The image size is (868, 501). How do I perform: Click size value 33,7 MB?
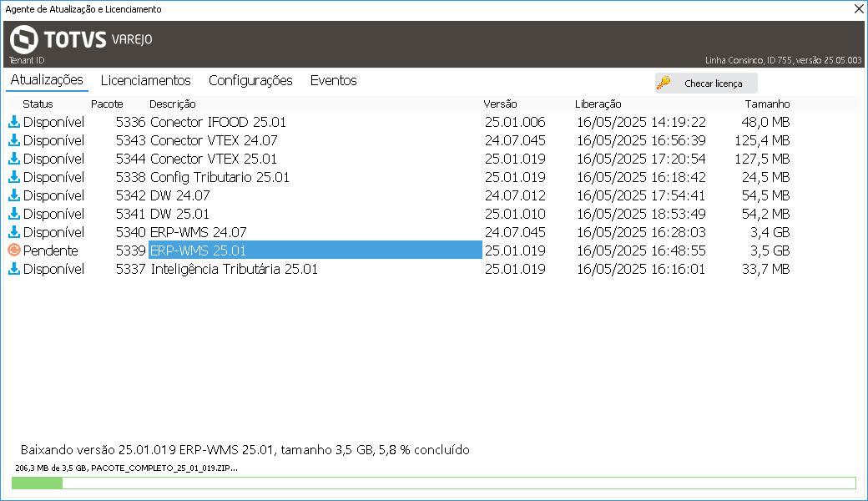[x=765, y=269]
